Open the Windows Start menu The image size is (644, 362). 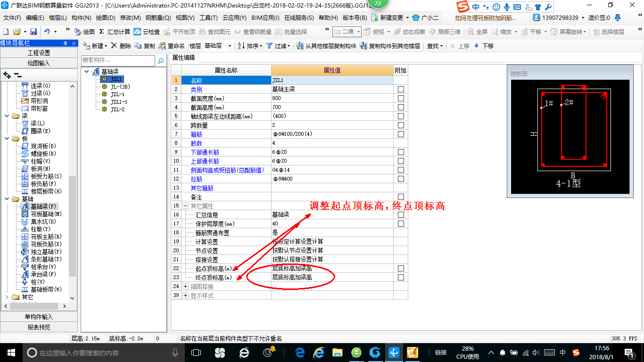tap(11, 352)
